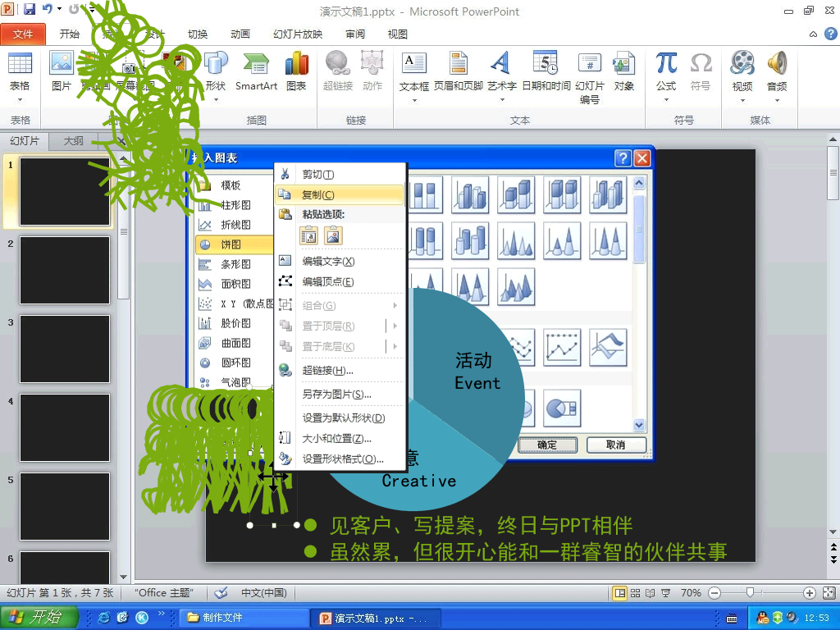Open the Windows 开始 start menu
Viewport: 840px width, 630px height.
click(39, 618)
